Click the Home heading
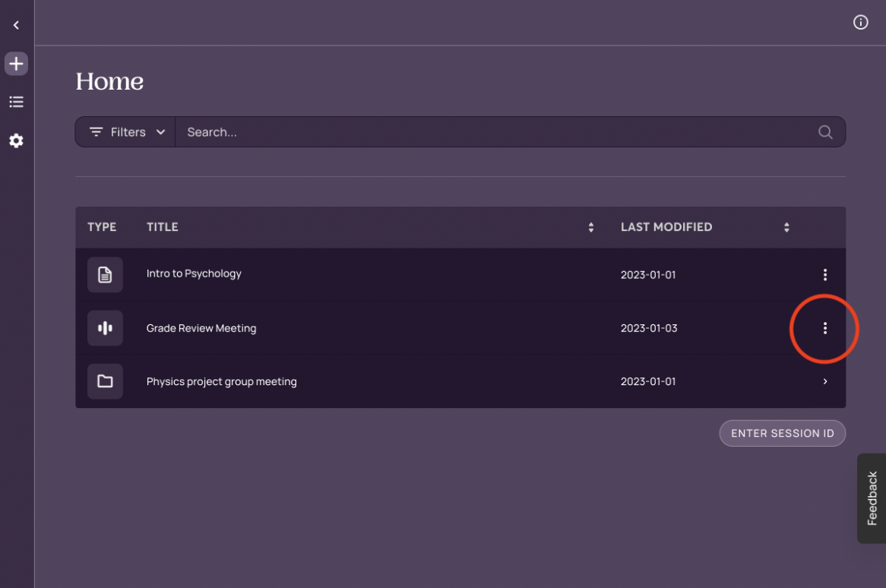Screen dimensions: 886x588 click(109, 81)
